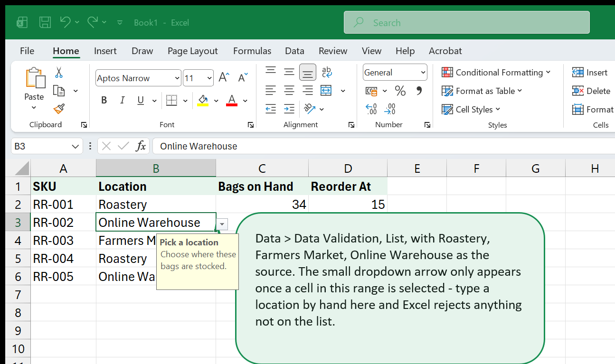The image size is (615, 364).
Task: Toggle Italic formatting
Action: 122,100
